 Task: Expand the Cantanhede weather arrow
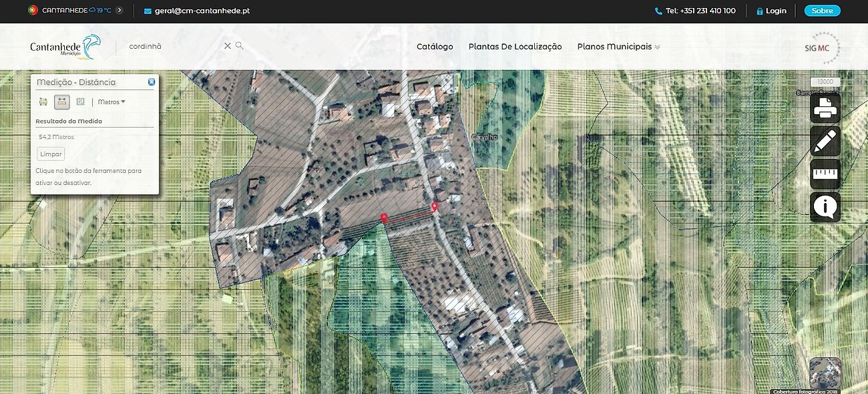[x=119, y=11]
